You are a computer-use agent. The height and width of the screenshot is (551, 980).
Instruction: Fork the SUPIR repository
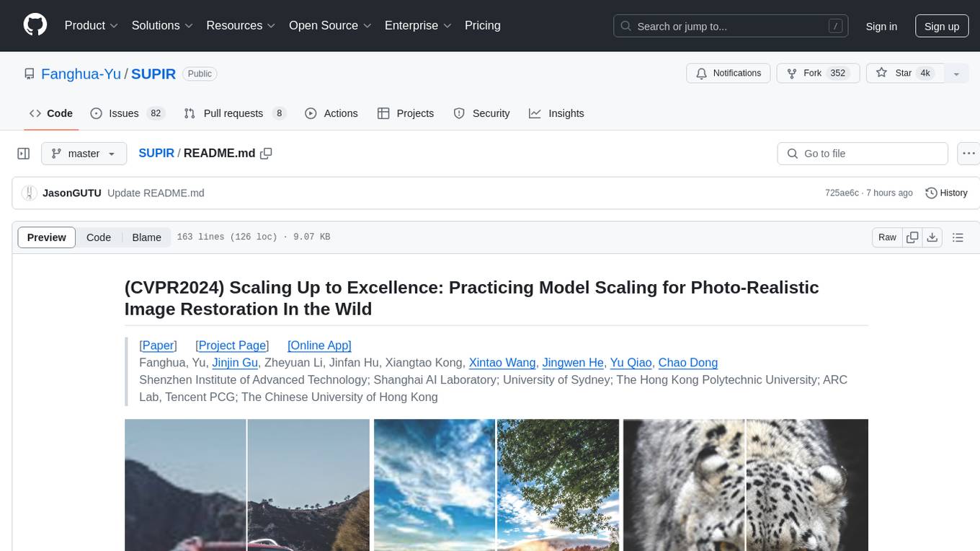[x=816, y=74]
